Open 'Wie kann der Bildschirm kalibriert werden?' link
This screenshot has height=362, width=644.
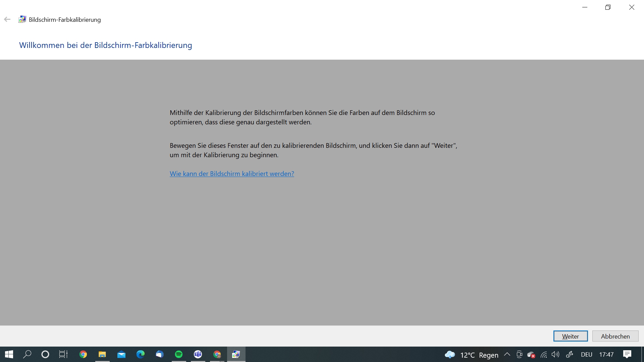(x=232, y=174)
